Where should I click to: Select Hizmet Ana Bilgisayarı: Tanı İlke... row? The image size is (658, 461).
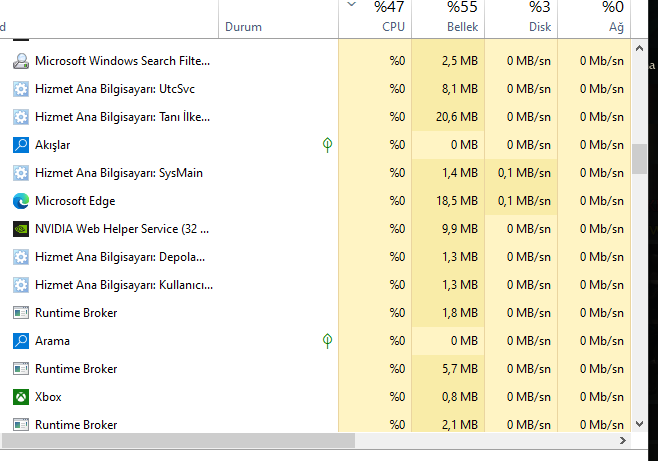click(316, 117)
